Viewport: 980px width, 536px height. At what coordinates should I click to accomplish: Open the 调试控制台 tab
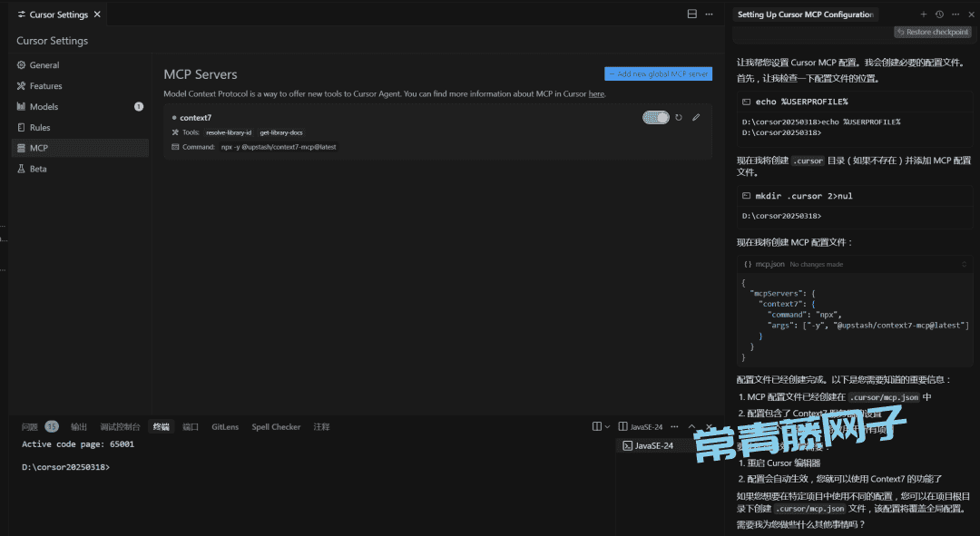click(x=120, y=426)
